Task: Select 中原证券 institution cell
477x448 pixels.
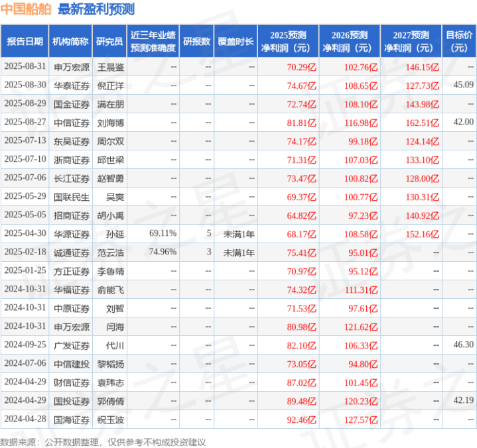Action: click(x=72, y=308)
